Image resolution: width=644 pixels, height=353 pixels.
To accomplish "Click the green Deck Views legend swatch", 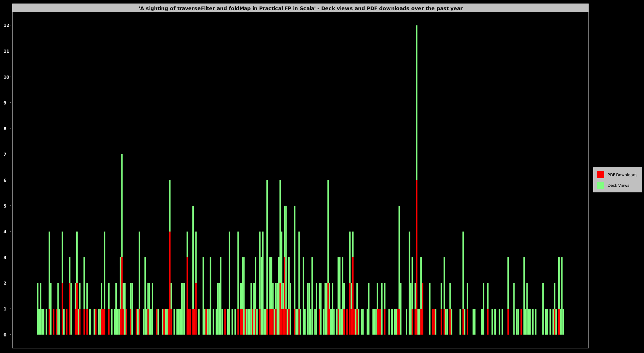I will click(x=600, y=185).
